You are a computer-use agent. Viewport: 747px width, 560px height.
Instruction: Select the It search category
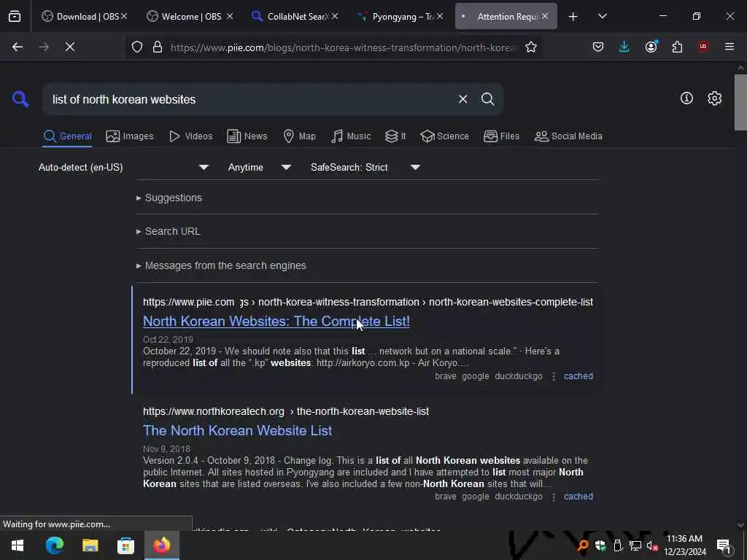click(x=395, y=136)
